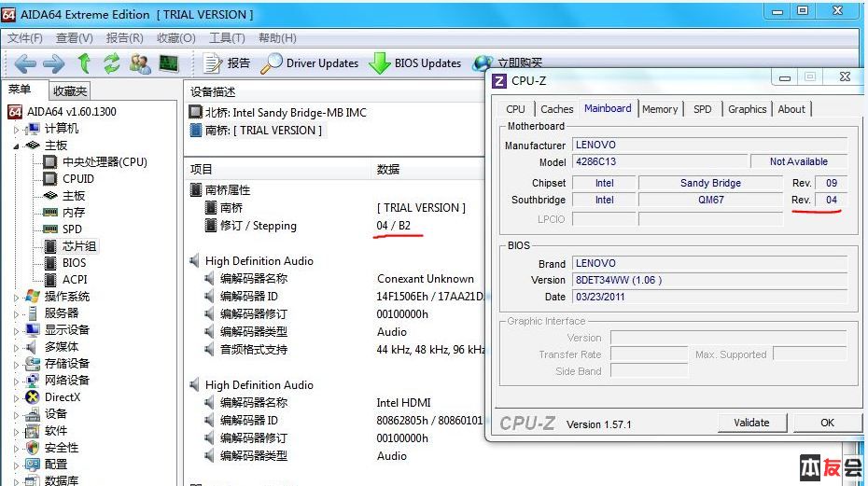Switch to SPD tab in CPU-Z
The height and width of the screenshot is (486, 868).
pos(703,109)
